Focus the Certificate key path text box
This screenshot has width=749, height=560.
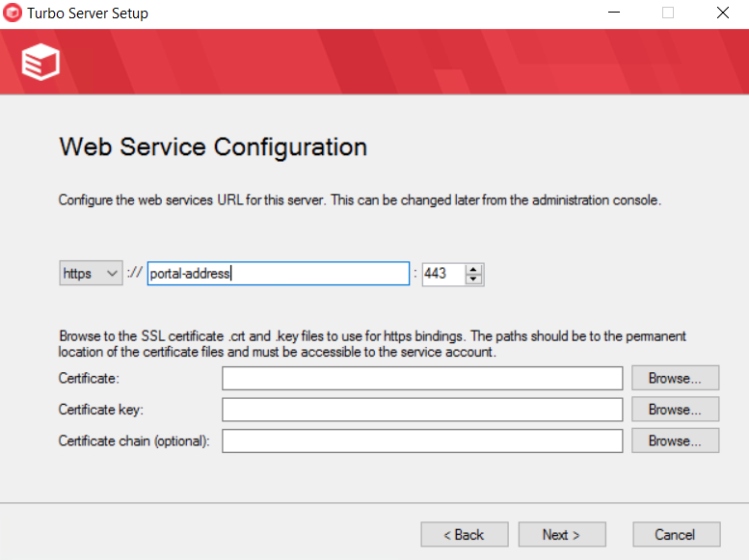point(422,410)
